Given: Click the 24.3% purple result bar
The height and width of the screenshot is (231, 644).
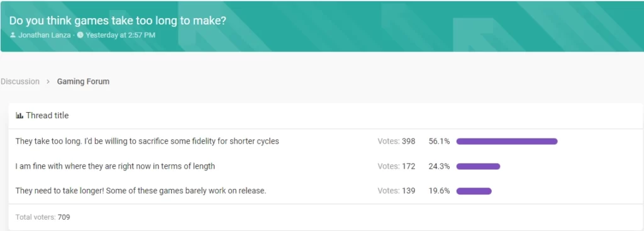Looking at the screenshot, I should click(478, 166).
